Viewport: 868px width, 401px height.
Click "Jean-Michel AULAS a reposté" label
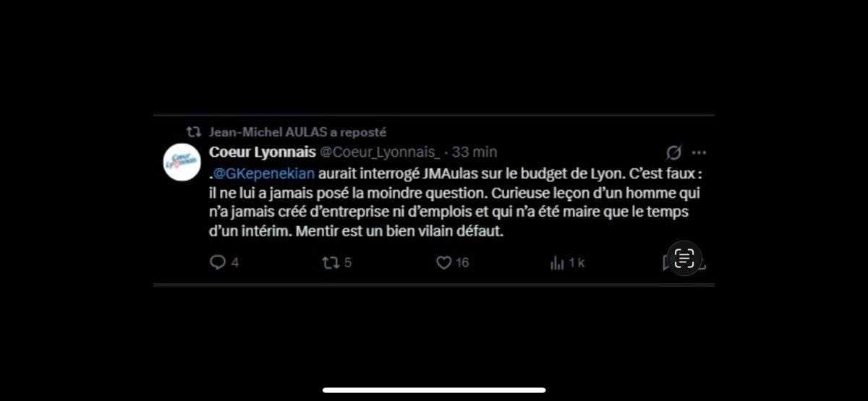click(x=297, y=132)
